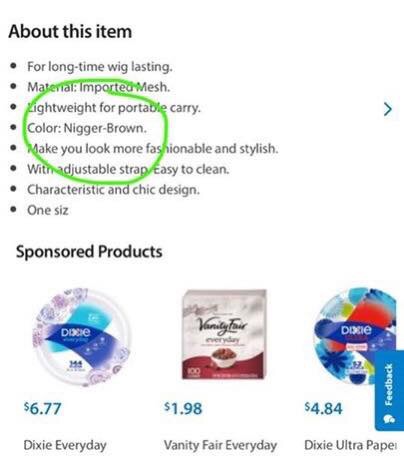Click the chat bubble icon on Feedback tab
Screen dimensions: 404x456
tap(389, 419)
